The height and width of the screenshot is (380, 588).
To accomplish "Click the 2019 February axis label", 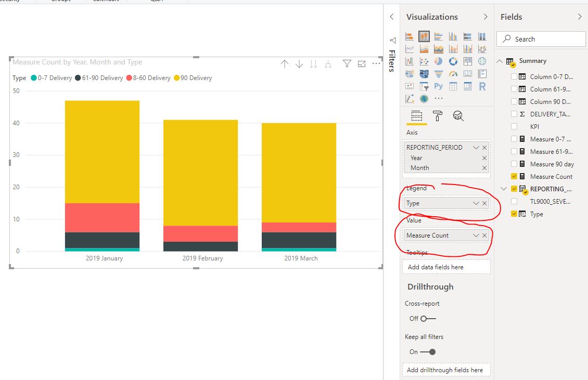I will pos(202,258).
